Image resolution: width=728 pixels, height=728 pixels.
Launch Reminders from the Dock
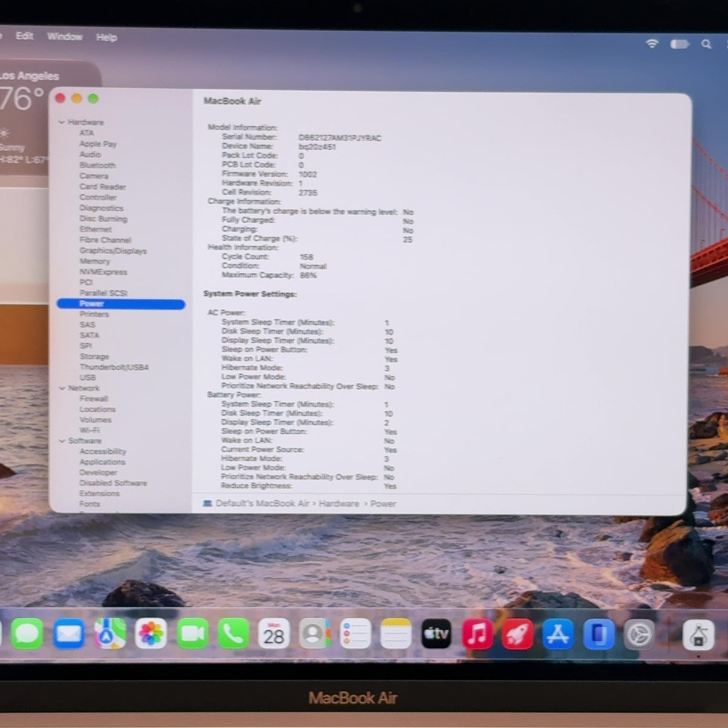tap(355, 634)
